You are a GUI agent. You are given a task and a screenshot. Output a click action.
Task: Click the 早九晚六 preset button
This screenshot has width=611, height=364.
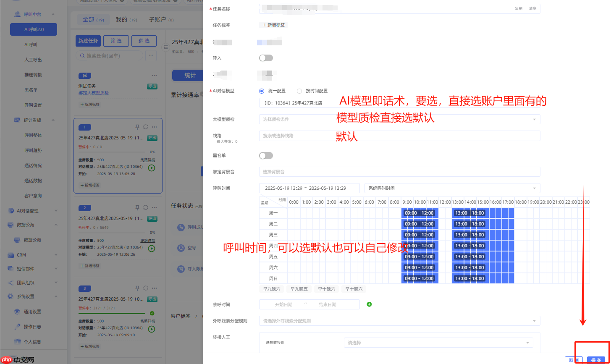(271, 289)
